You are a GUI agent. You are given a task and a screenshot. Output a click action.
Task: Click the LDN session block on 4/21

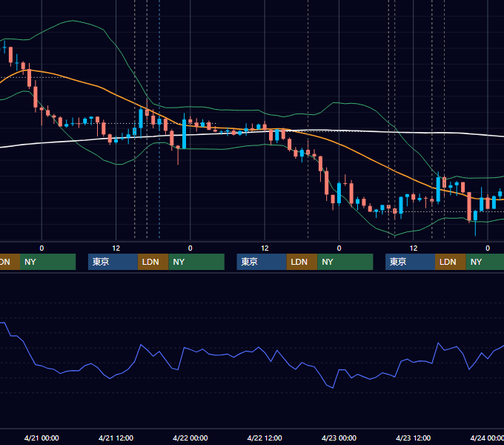click(x=153, y=262)
